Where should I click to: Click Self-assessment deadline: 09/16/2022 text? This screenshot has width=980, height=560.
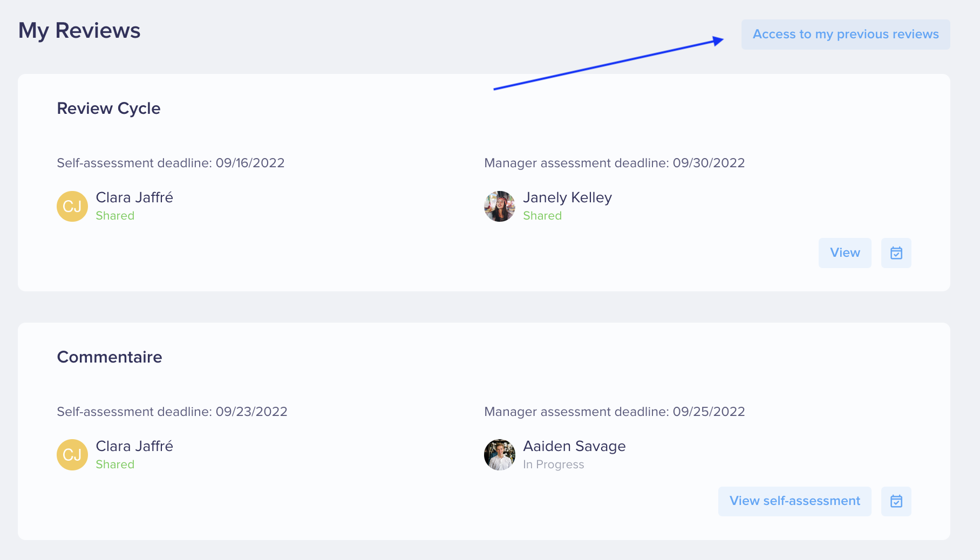[171, 163]
